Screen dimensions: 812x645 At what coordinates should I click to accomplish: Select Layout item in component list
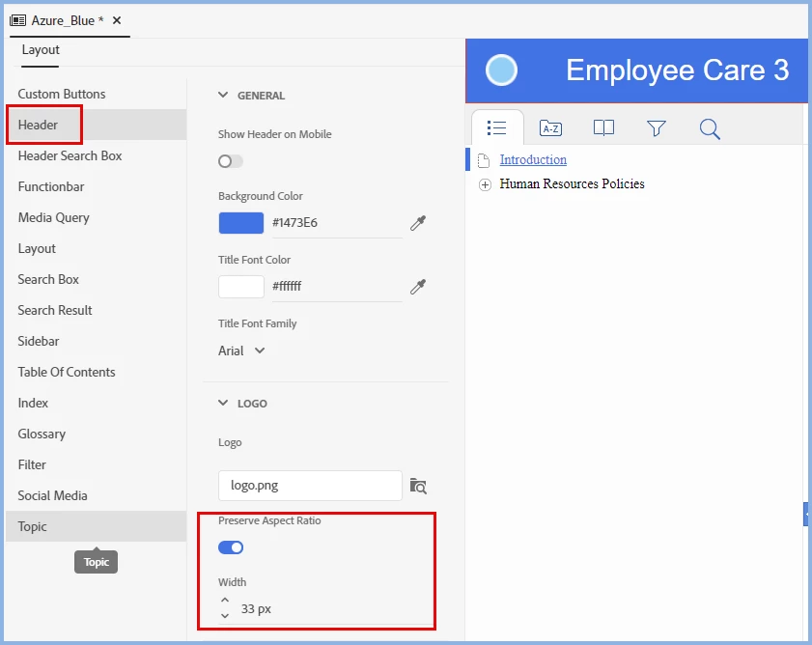pyautogui.click(x=97, y=248)
